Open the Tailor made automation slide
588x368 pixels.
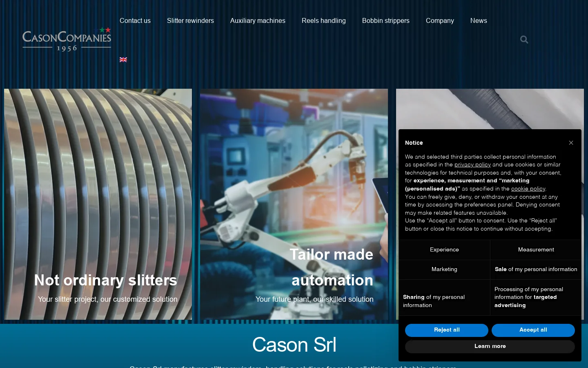click(x=294, y=204)
